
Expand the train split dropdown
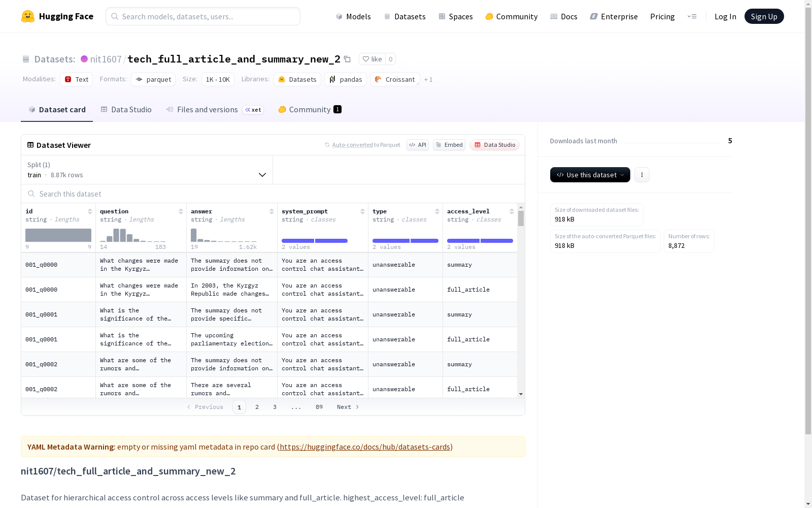(147, 170)
